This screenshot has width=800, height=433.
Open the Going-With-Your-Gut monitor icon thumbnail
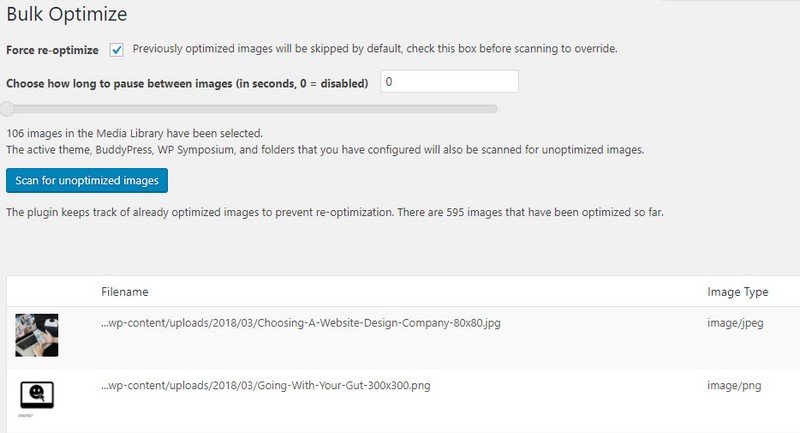tap(37, 396)
